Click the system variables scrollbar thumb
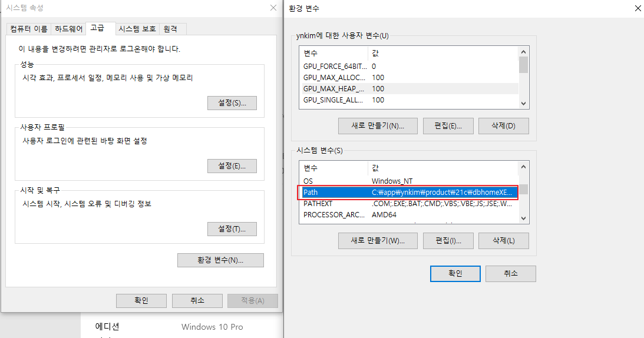This screenshot has width=644, height=338. tap(523, 190)
